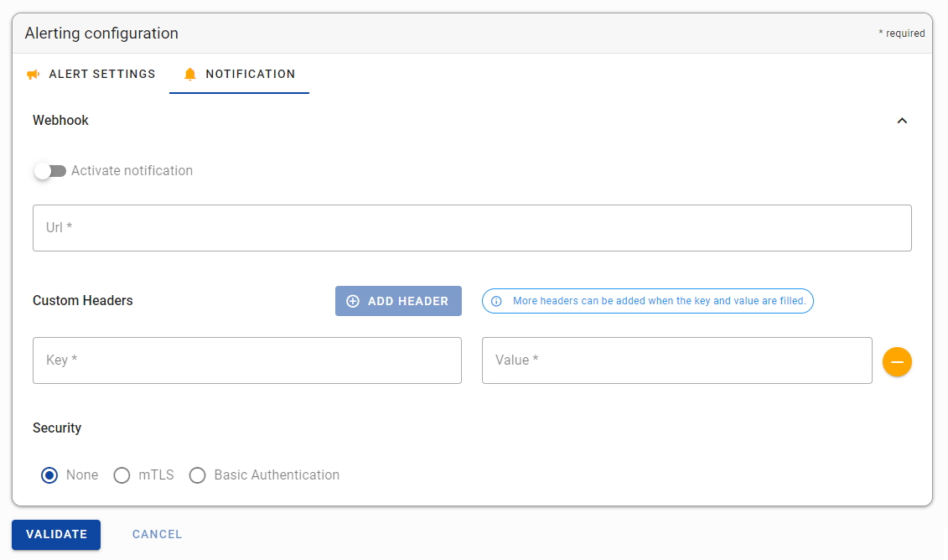The height and width of the screenshot is (560, 948).
Task: Click the Validate button
Action: tap(56, 535)
